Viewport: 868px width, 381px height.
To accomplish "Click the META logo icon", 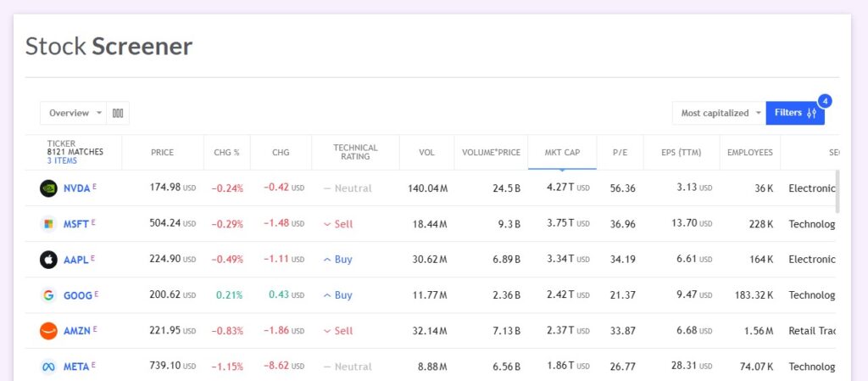I will 48,366.
